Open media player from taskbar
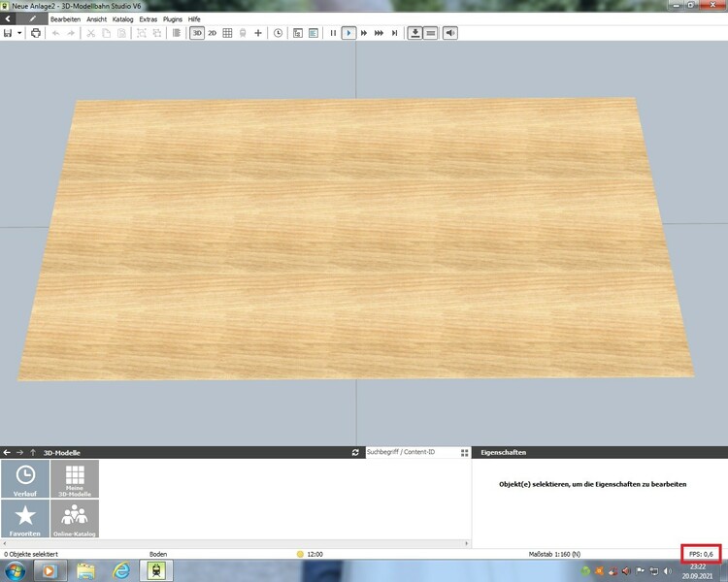728x582 pixels. point(50,571)
